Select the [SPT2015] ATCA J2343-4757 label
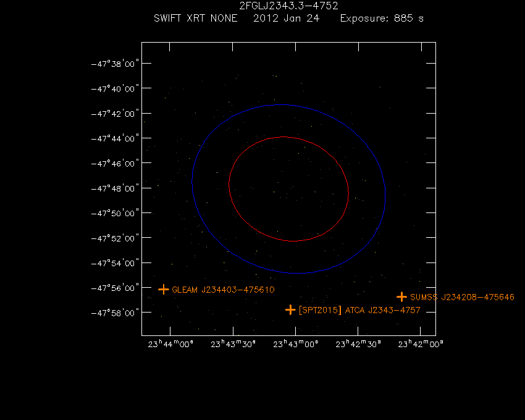This screenshot has width=525, height=420. (359, 310)
